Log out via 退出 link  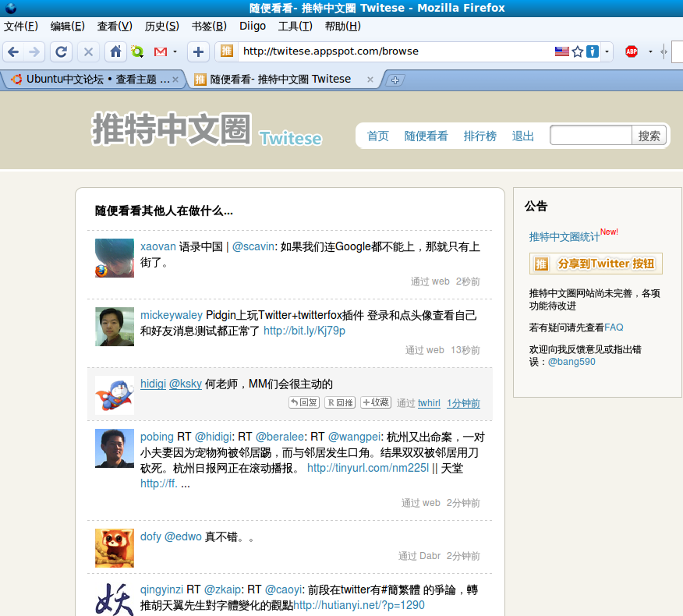522,136
